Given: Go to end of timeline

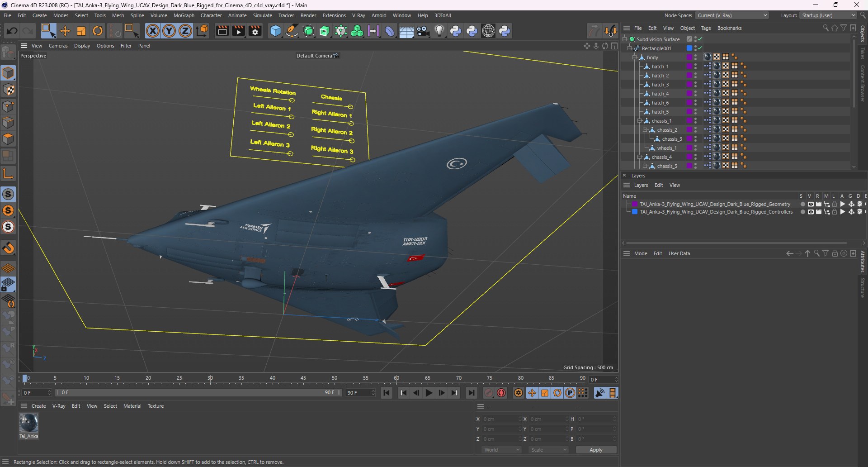Looking at the screenshot, I should click(x=471, y=393).
